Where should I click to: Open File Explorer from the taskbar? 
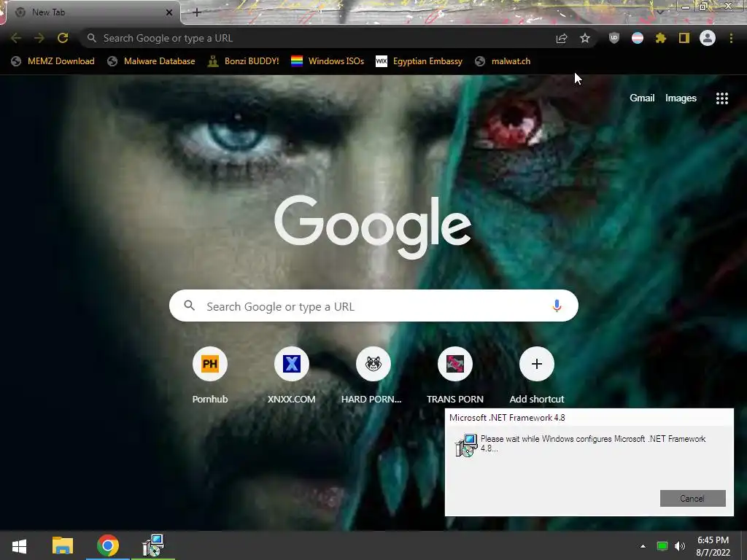click(x=63, y=545)
